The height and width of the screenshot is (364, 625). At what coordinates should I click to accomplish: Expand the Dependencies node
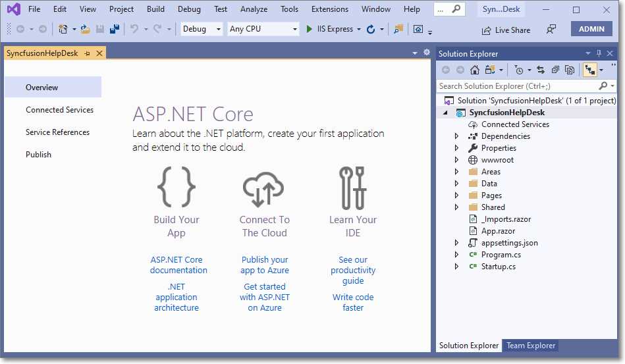tap(457, 136)
